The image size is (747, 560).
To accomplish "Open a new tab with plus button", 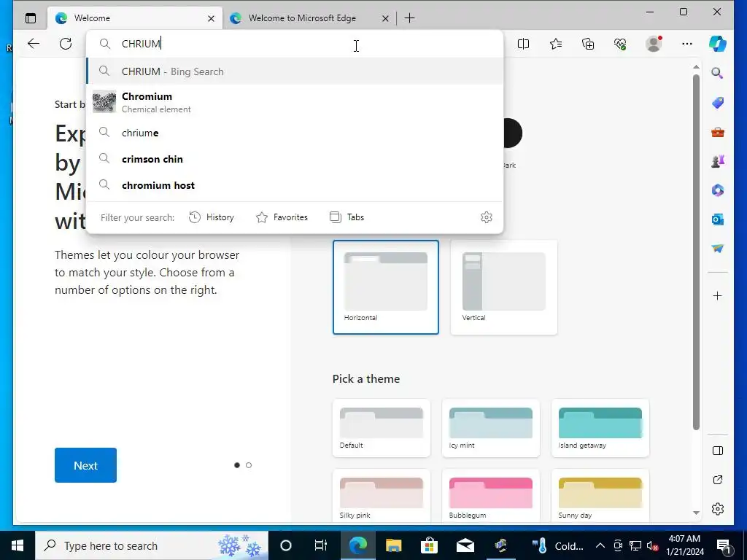I will click(409, 18).
